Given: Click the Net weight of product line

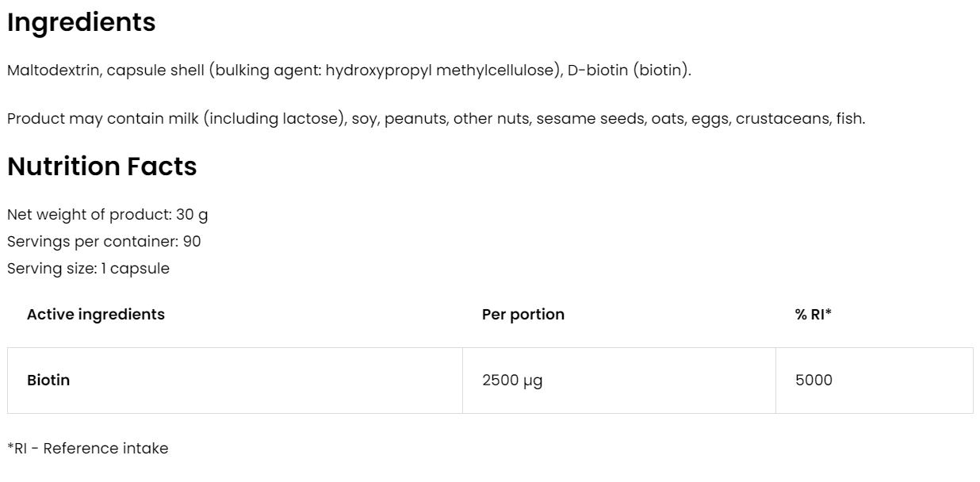Looking at the screenshot, I should click(107, 215).
